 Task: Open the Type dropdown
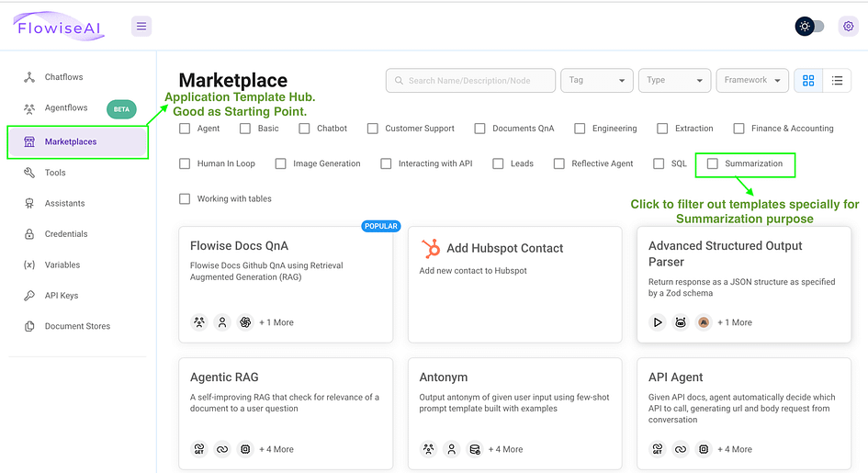coord(674,81)
